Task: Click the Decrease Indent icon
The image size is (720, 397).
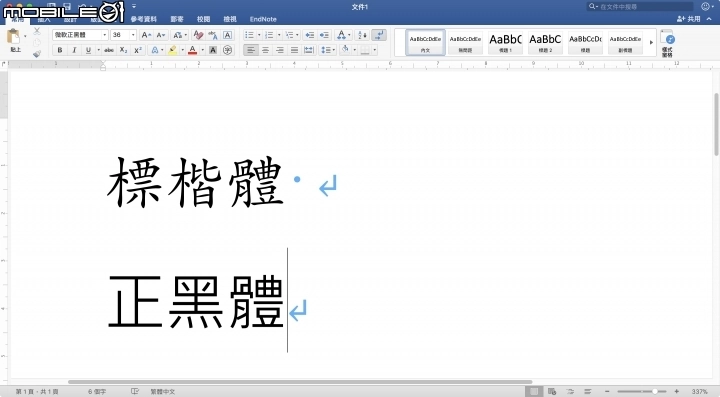Action: (x=309, y=35)
